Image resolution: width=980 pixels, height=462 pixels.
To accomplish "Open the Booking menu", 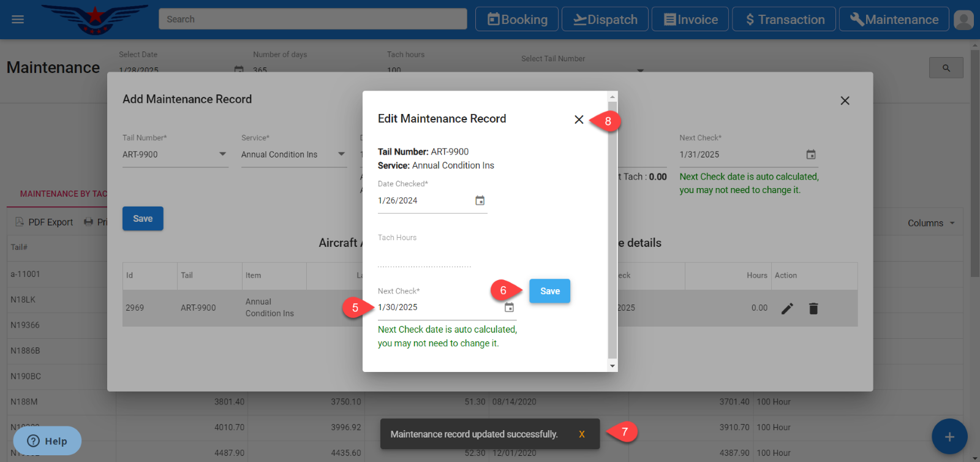I will pos(517,20).
